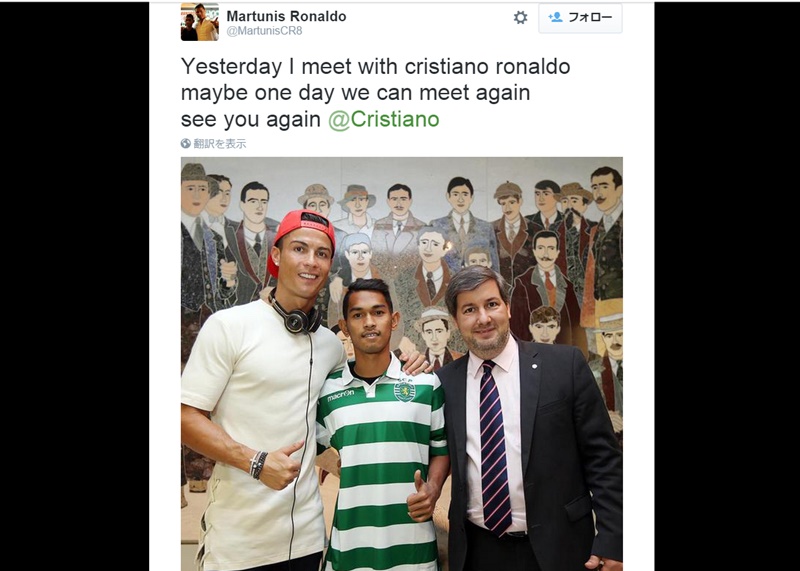800x571 pixels.
Task: Open the gear settings menu on tweet
Action: click(520, 18)
